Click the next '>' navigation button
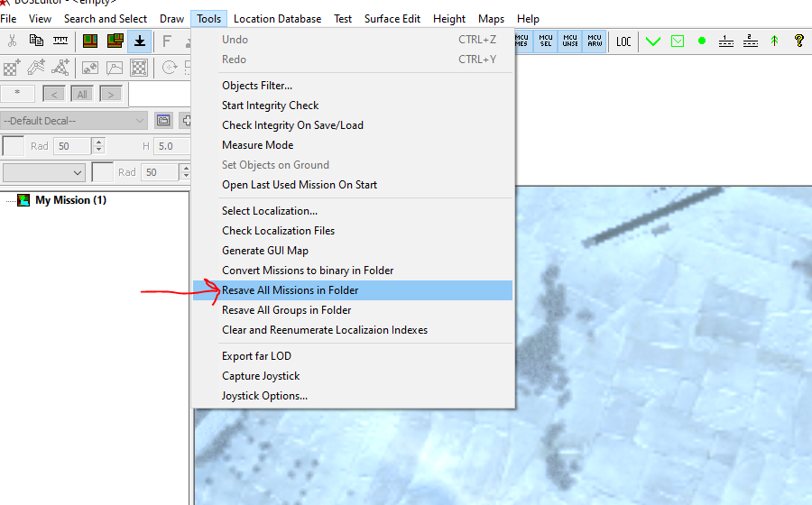The image size is (812, 505). pyautogui.click(x=111, y=94)
